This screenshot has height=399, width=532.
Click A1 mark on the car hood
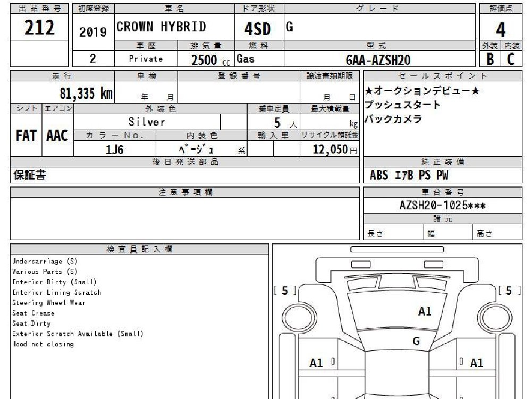point(425,311)
